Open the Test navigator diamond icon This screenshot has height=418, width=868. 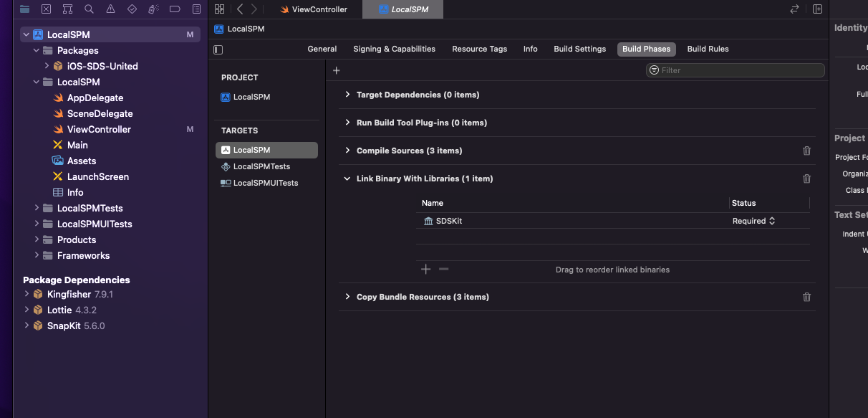pyautogui.click(x=132, y=9)
